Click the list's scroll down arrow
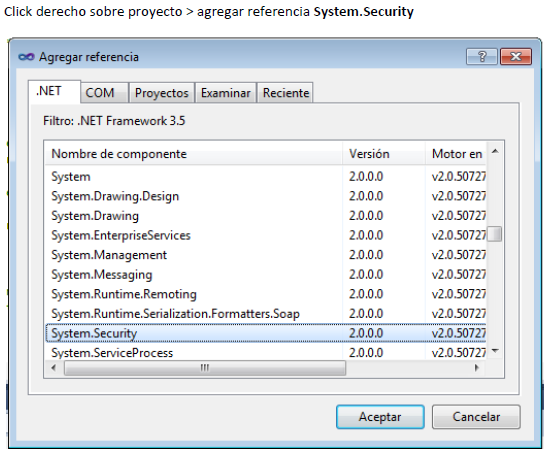547x458 pixels. [495, 351]
